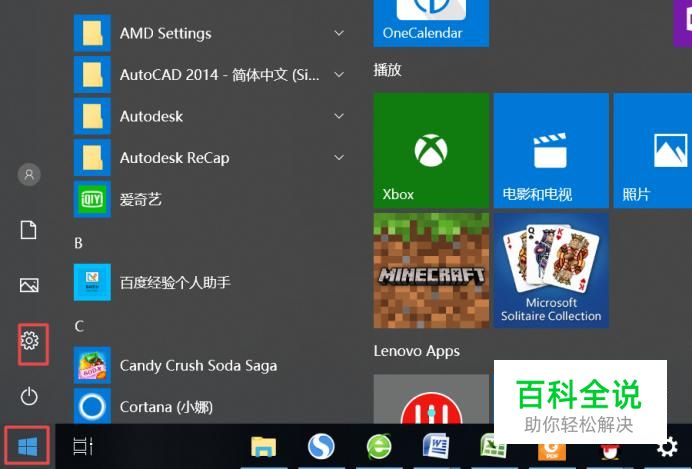This screenshot has height=469, width=692.
Task: Open the 电影和电视 tile
Action: 551,150
